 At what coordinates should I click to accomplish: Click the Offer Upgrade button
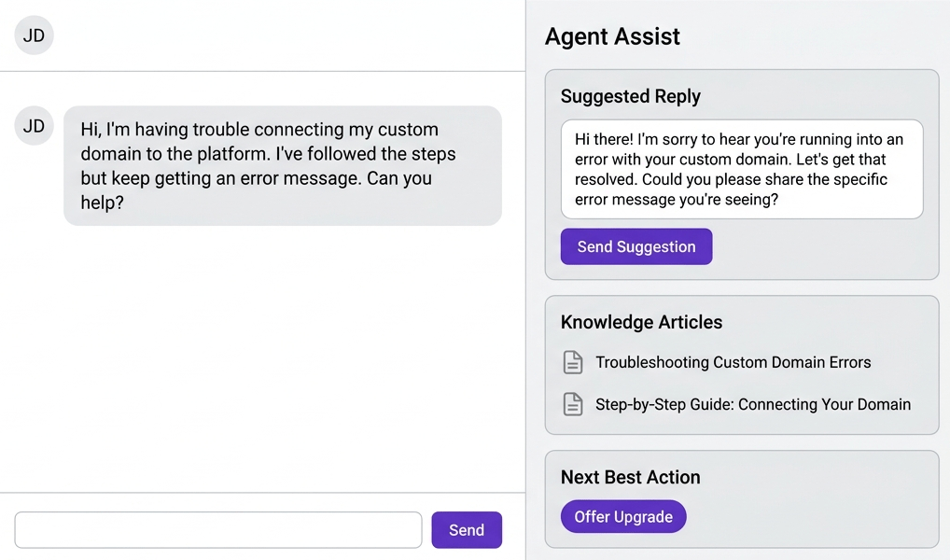click(x=623, y=517)
